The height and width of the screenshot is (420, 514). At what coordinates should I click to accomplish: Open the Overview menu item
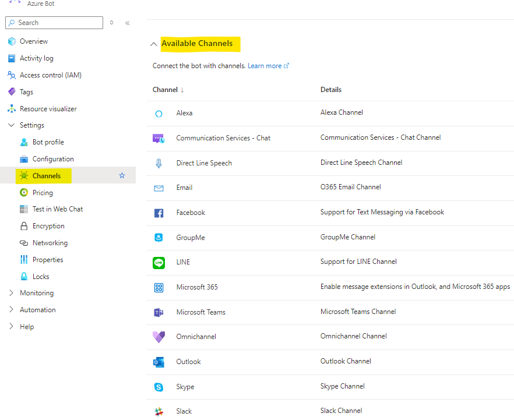point(34,41)
